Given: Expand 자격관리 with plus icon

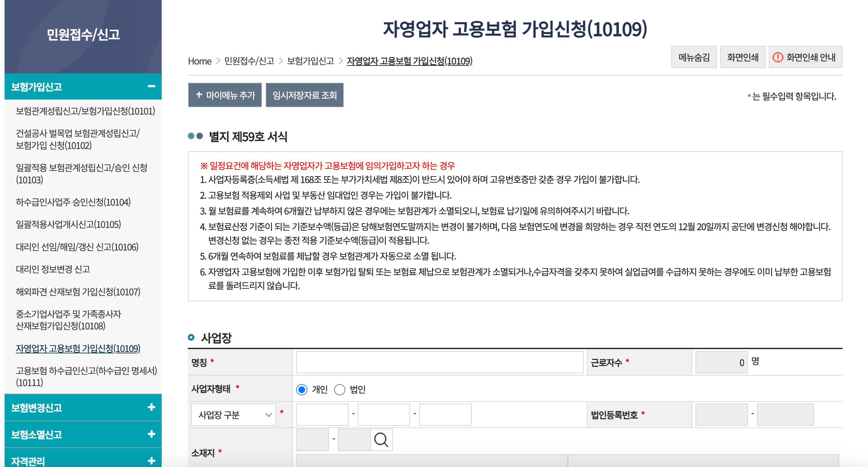Looking at the screenshot, I should 151,460.
